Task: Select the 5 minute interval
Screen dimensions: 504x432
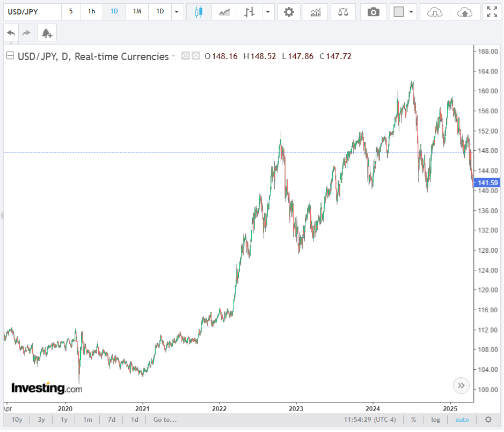Action: click(71, 12)
